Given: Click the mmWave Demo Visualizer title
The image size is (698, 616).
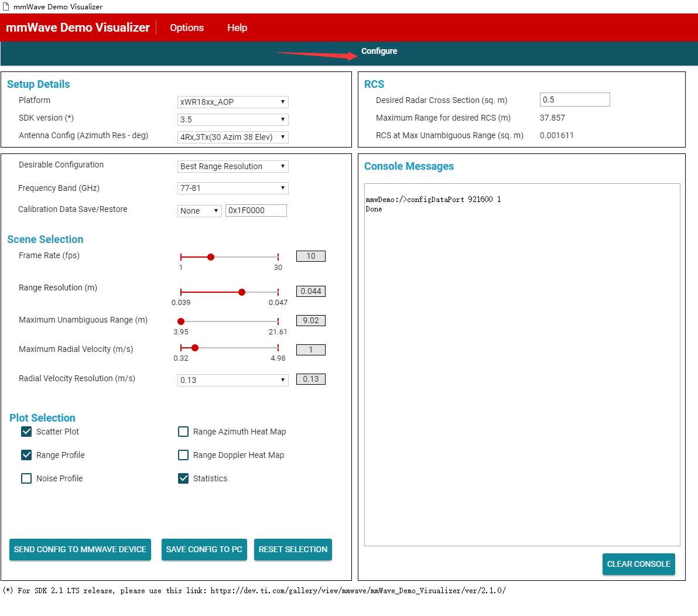Looking at the screenshot, I should [x=77, y=28].
